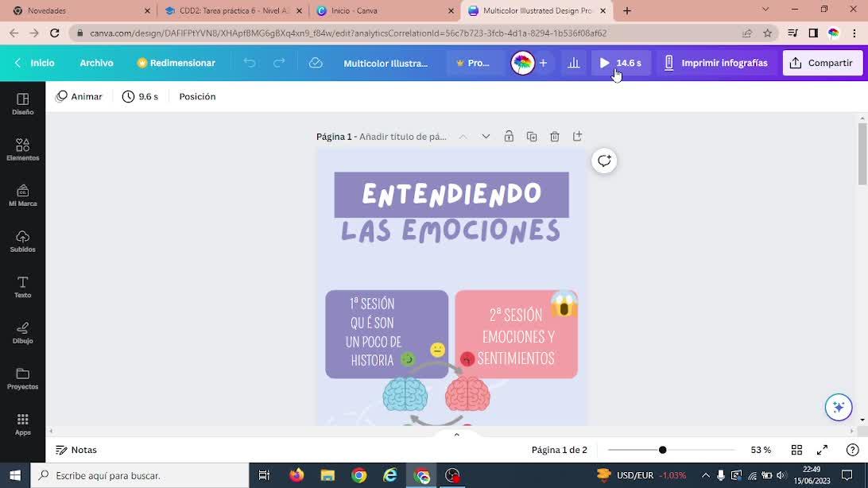Open the analytics bar chart icon
Screen dimensions: 868x488
[x=574, y=63]
